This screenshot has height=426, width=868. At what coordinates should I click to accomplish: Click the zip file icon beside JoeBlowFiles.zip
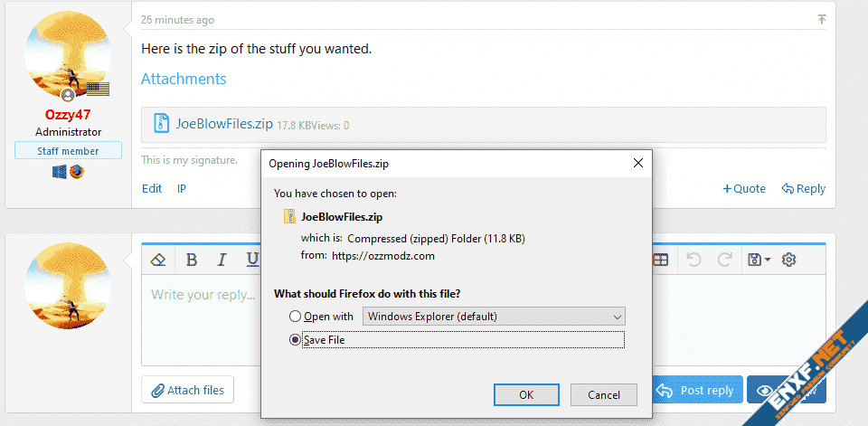pos(162,124)
